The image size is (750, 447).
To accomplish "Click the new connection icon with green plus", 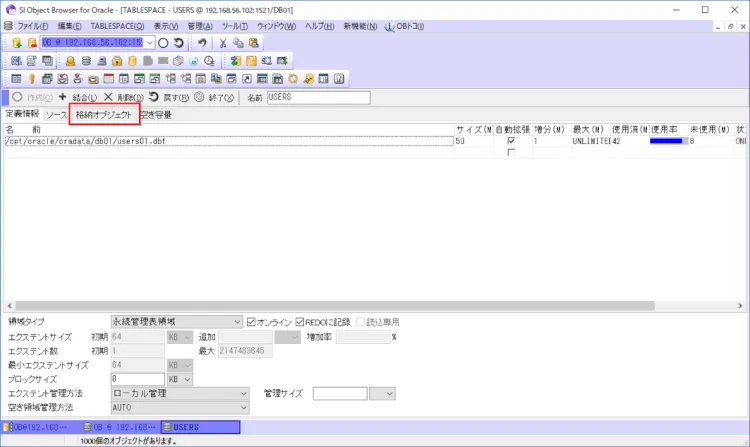I will (x=17, y=43).
